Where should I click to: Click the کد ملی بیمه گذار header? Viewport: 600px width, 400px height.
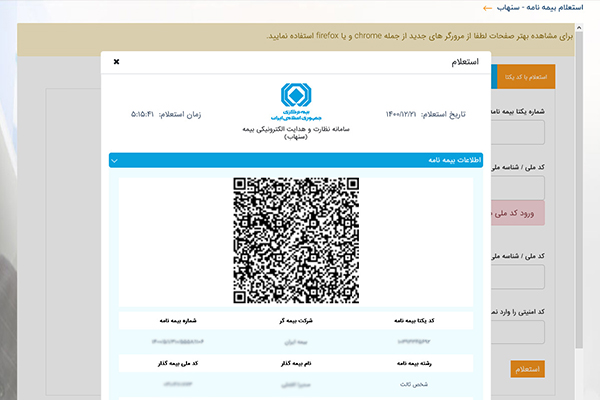(x=178, y=363)
